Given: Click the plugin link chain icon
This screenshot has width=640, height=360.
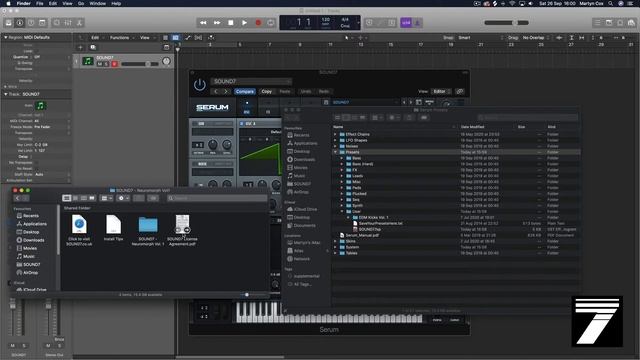Looking at the screenshot, I should click(460, 91).
